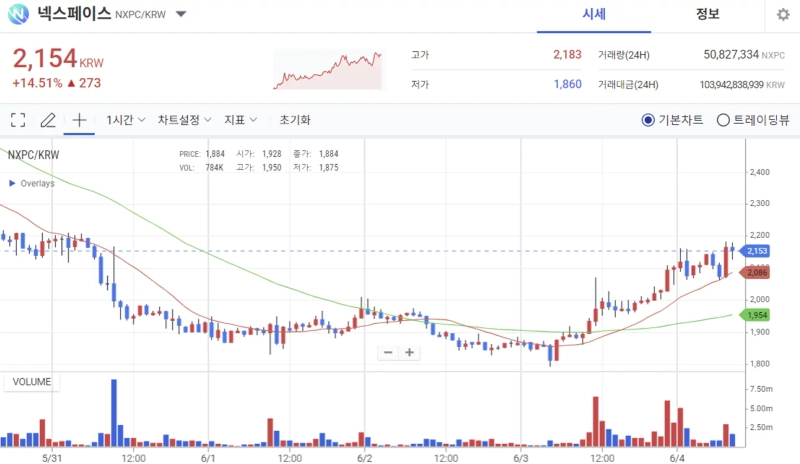This screenshot has width=800, height=464.
Task: Switch to the 시세 tab
Action: pyautogui.click(x=594, y=15)
